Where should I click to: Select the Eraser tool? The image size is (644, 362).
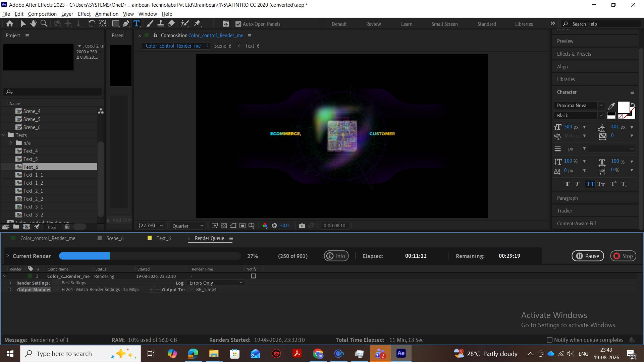tap(171, 23)
